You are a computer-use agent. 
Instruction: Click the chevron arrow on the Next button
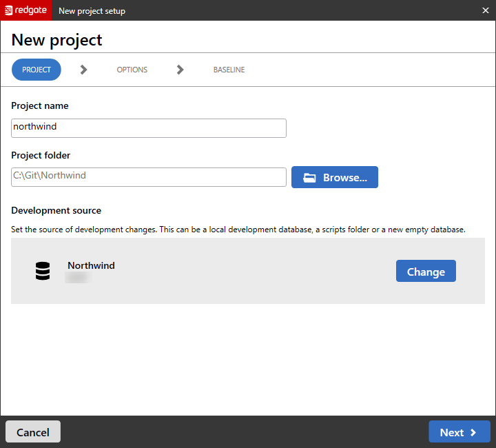click(x=473, y=433)
